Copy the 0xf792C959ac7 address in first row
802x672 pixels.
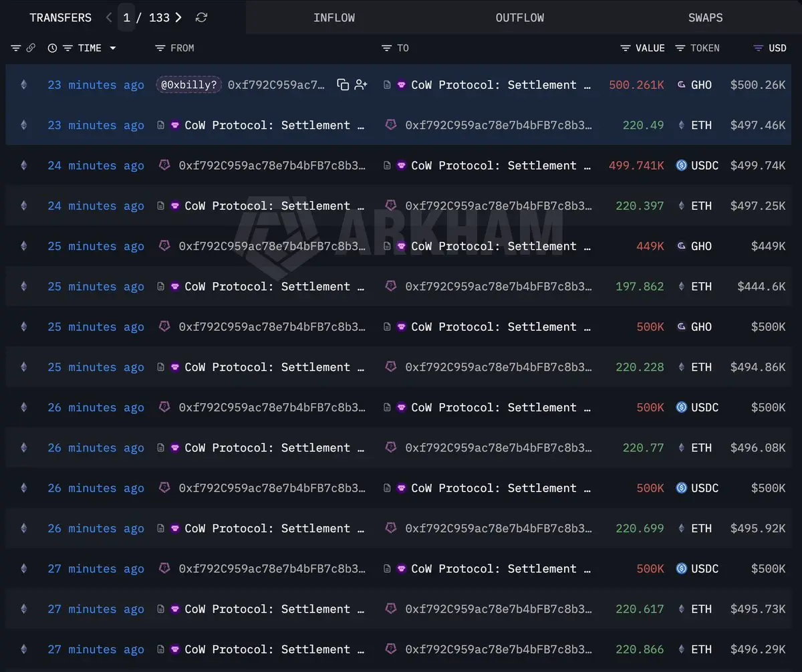tap(343, 85)
